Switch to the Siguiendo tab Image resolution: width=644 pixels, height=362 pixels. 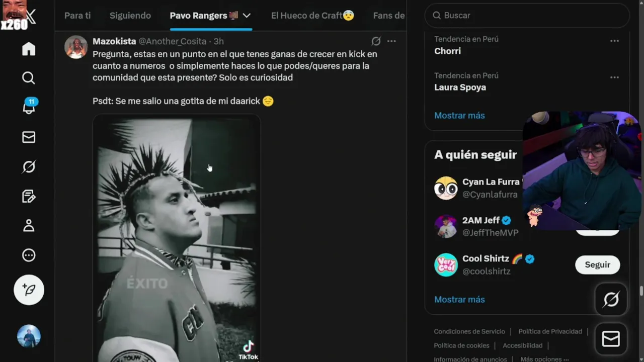[130, 16]
